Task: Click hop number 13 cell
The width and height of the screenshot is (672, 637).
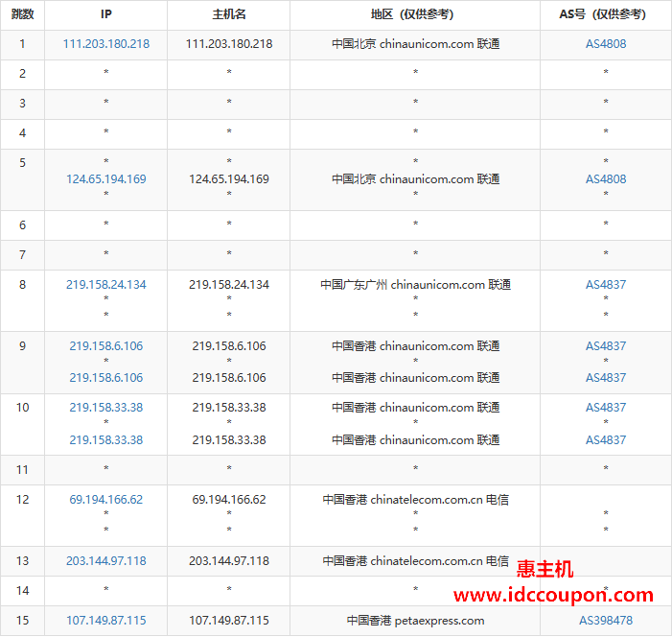Action: (x=22, y=560)
